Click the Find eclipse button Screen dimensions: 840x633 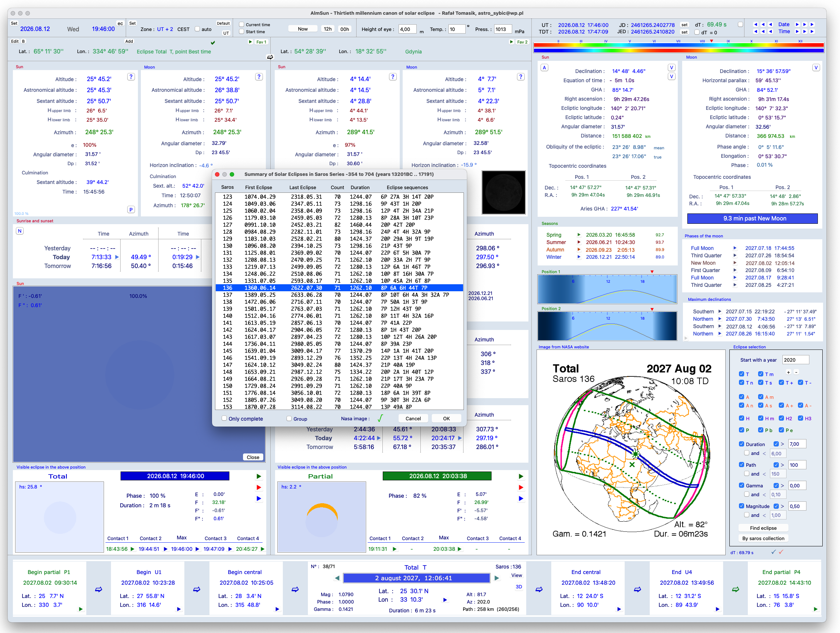tap(763, 528)
